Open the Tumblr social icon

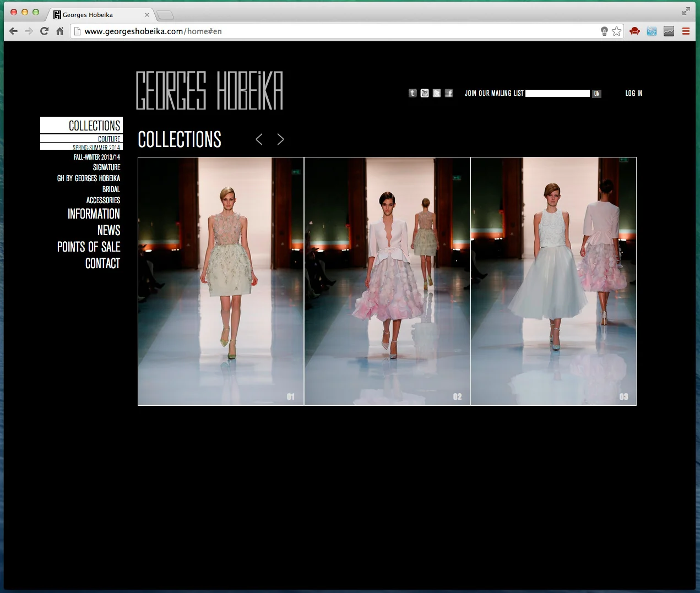coord(413,93)
